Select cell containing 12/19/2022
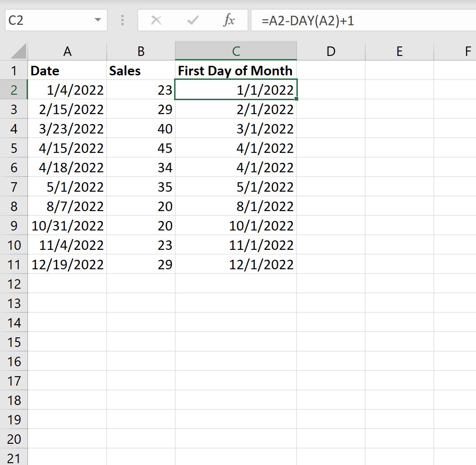This screenshot has height=465, width=476. pyautogui.click(x=67, y=264)
